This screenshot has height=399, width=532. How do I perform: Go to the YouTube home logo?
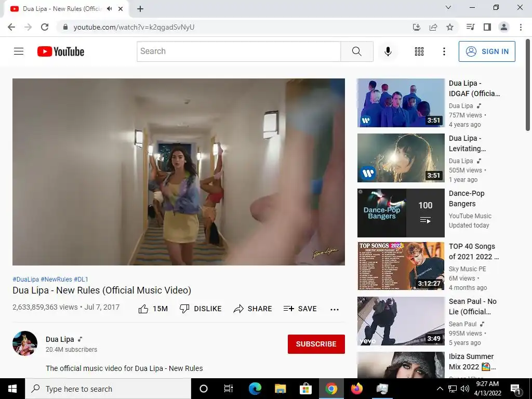[61, 51]
